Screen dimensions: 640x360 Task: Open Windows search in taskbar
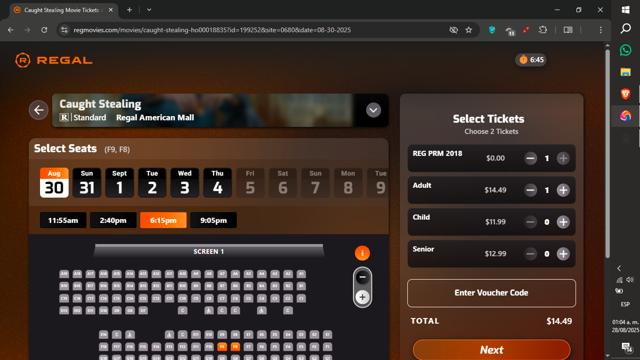pos(625,28)
